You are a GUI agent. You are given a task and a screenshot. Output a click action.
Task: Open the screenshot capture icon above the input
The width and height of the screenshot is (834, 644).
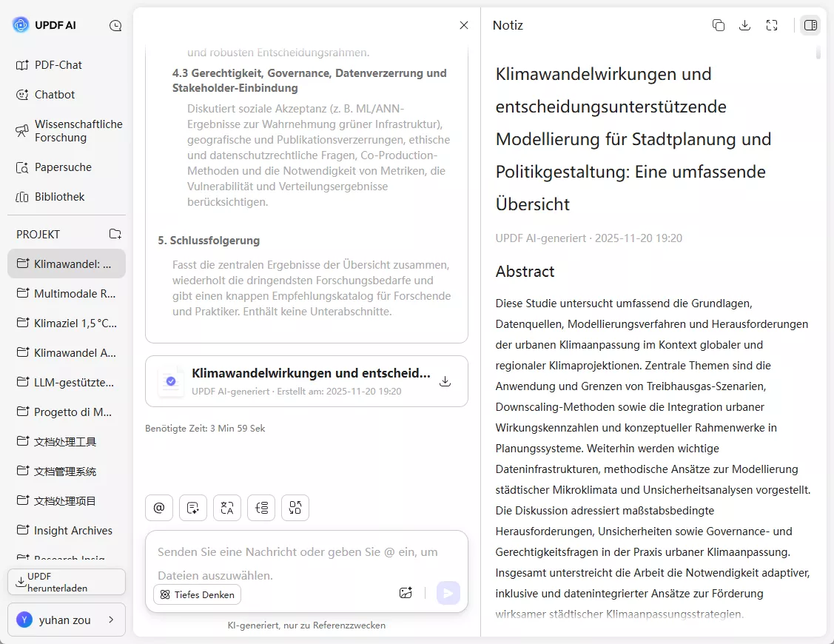click(295, 508)
